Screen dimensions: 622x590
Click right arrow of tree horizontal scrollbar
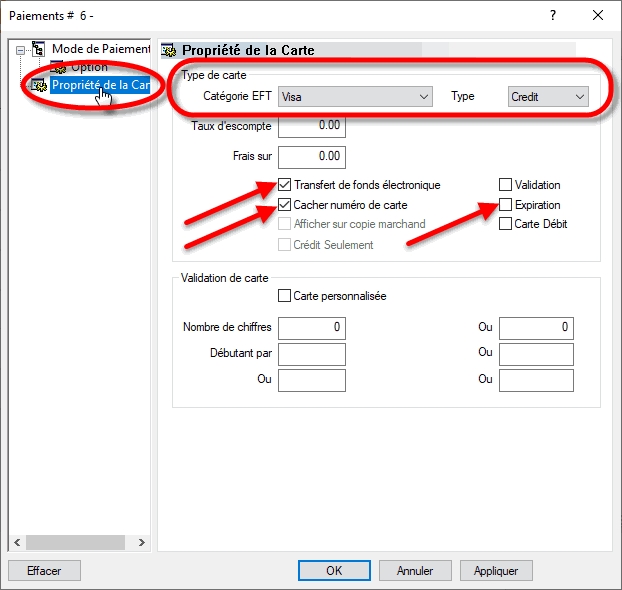tap(141, 542)
